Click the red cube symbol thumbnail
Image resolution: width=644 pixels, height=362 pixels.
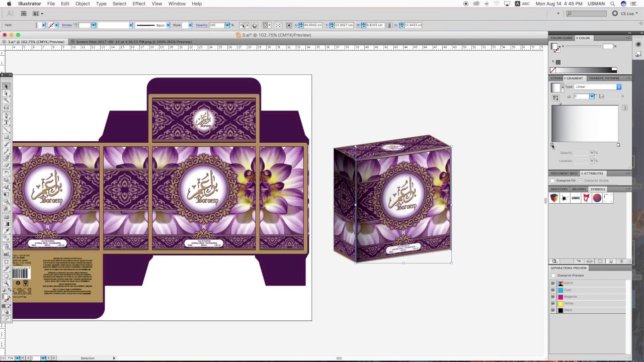pos(554,198)
